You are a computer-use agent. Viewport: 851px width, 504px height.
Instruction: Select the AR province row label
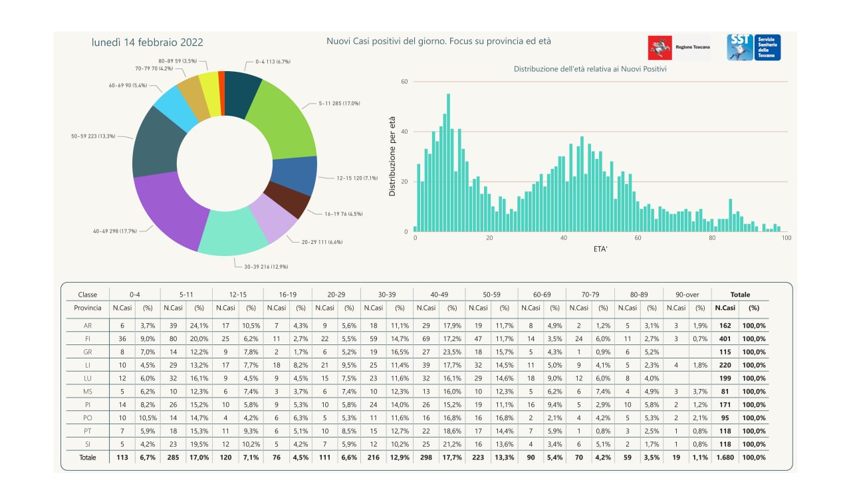(88, 326)
